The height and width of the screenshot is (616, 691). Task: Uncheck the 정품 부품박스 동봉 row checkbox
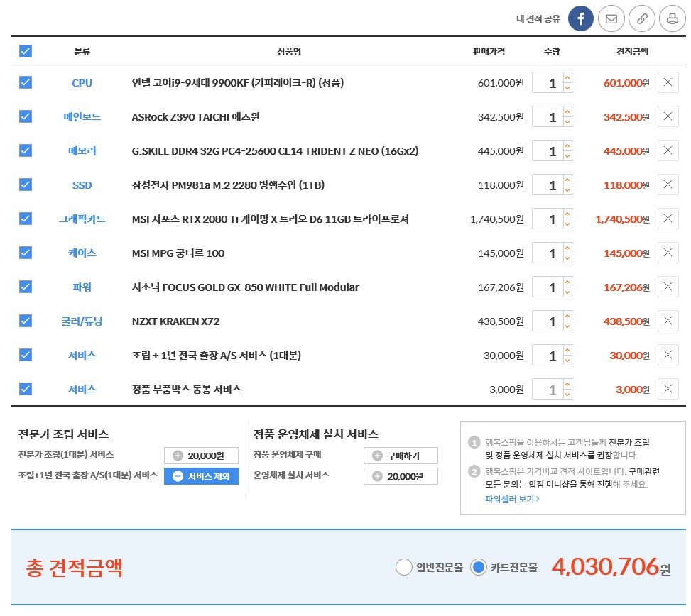click(26, 389)
